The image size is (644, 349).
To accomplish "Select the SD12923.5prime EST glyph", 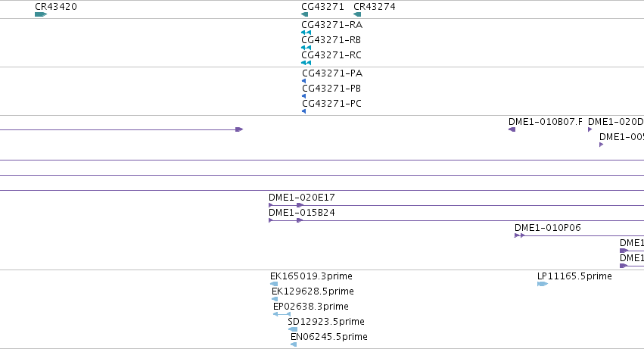I will click(x=292, y=329).
